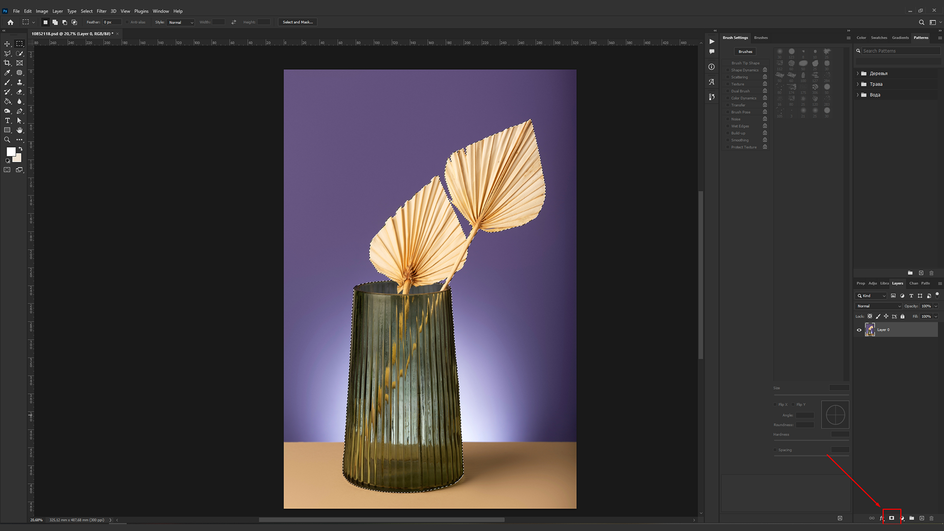Image resolution: width=944 pixels, height=531 pixels.
Task: Open the File menu
Action: coord(16,11)
